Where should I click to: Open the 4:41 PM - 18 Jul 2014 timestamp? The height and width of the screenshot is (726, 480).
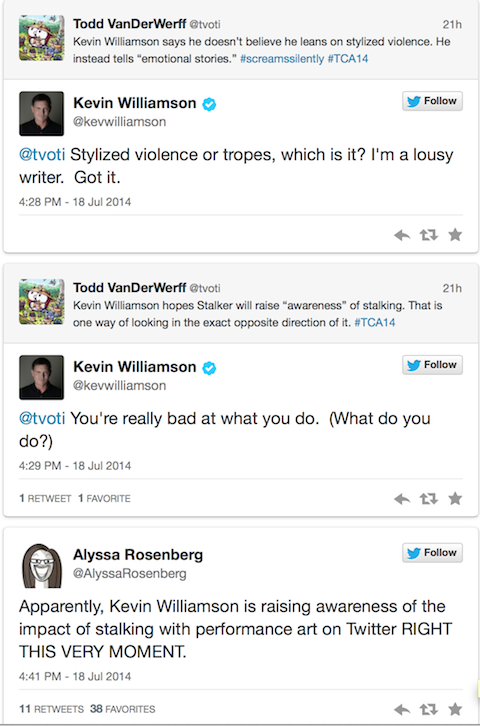(x=75, y=676)
